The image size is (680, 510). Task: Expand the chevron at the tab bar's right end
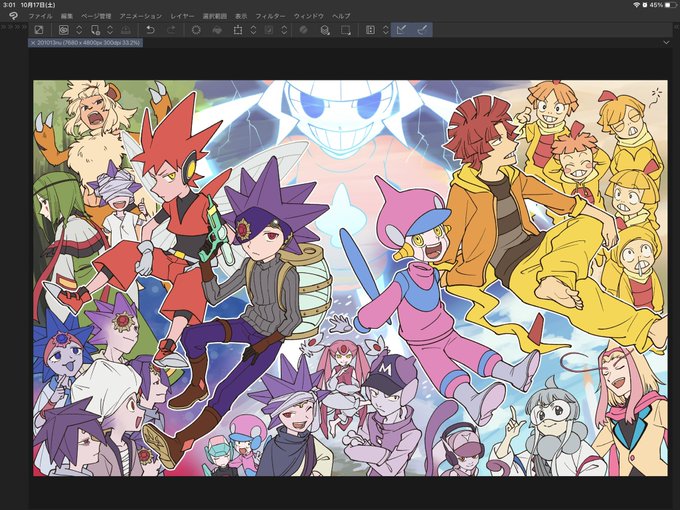(x=666, y=42)
